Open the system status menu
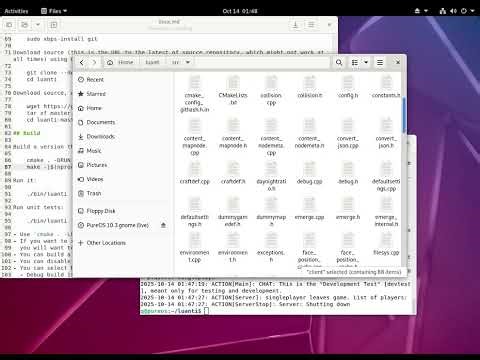Viewport: 480px width, 360px height. coord(456,11)
